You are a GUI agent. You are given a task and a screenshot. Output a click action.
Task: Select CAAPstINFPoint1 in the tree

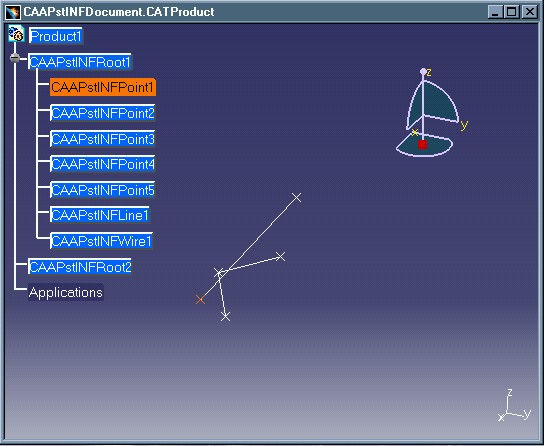(x=103, y=87)
